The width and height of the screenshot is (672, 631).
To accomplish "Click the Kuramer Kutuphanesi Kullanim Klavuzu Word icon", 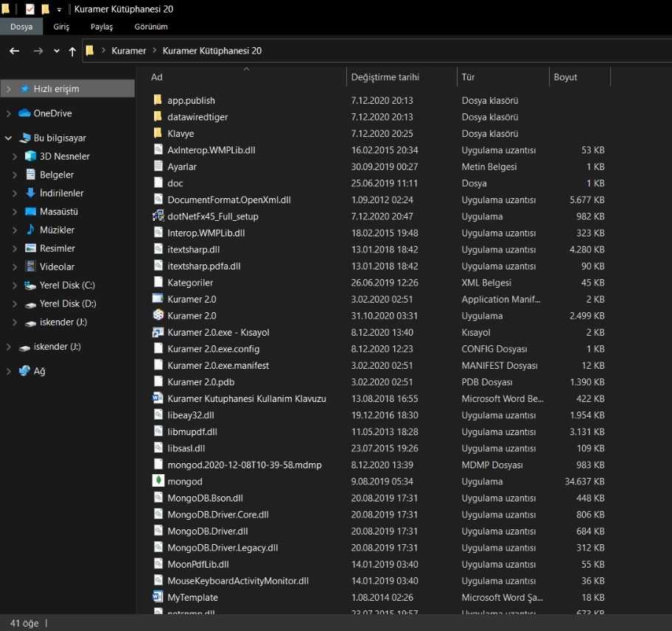I will pos(158,398).
